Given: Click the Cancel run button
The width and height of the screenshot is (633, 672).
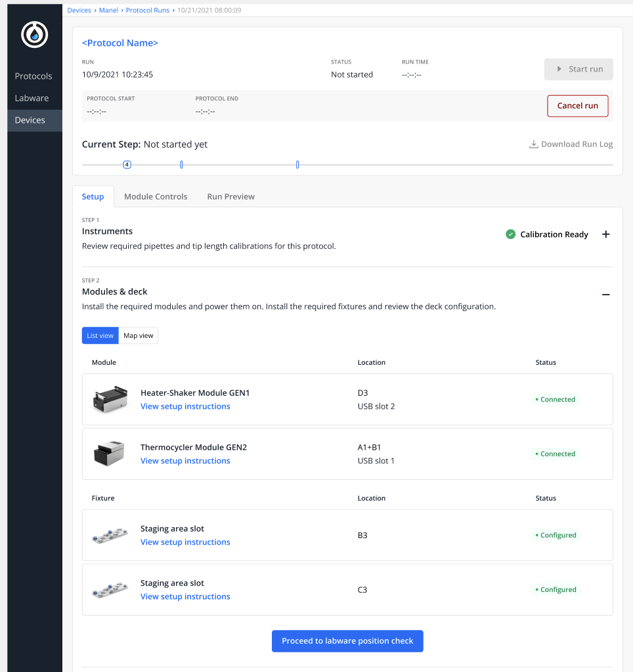Looking at the screenshot, I should 577,106.
